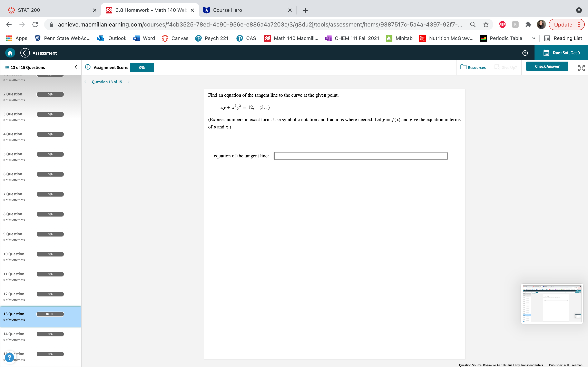Viewport: 588px width, 367px height.
Task: Click the 0/100 score pill for Question 13
Action: click(x=50, y=314)
